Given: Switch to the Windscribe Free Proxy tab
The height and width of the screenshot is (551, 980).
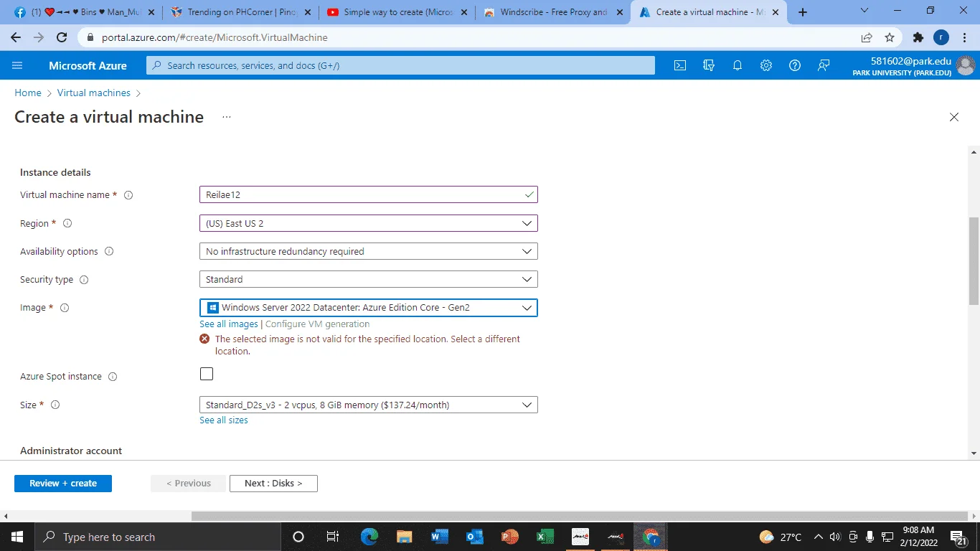Looking at the screenshot, I should (x=555, y=12).
